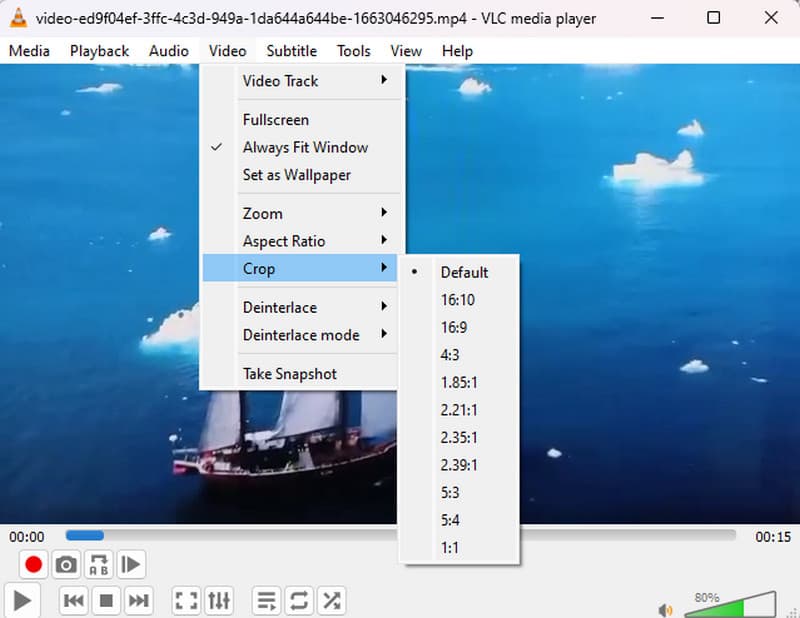Maximize the VLC window
The height and width of the screenshot is (618, 800).
click(x=713, y=18)
